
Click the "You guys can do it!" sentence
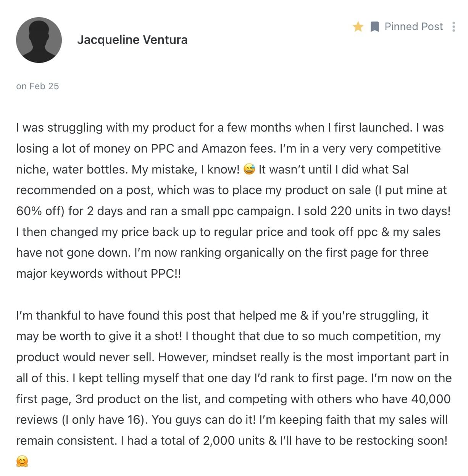point(203,420)
